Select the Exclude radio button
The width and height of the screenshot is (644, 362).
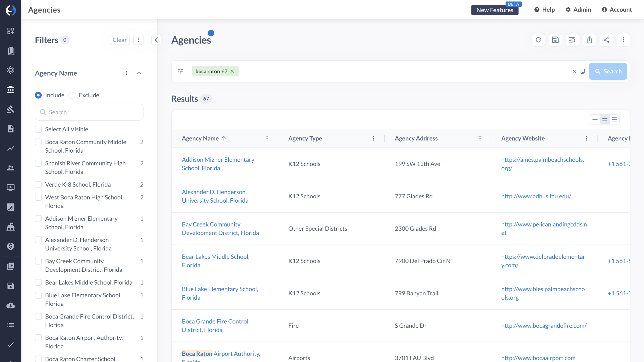tap(72, 95)
